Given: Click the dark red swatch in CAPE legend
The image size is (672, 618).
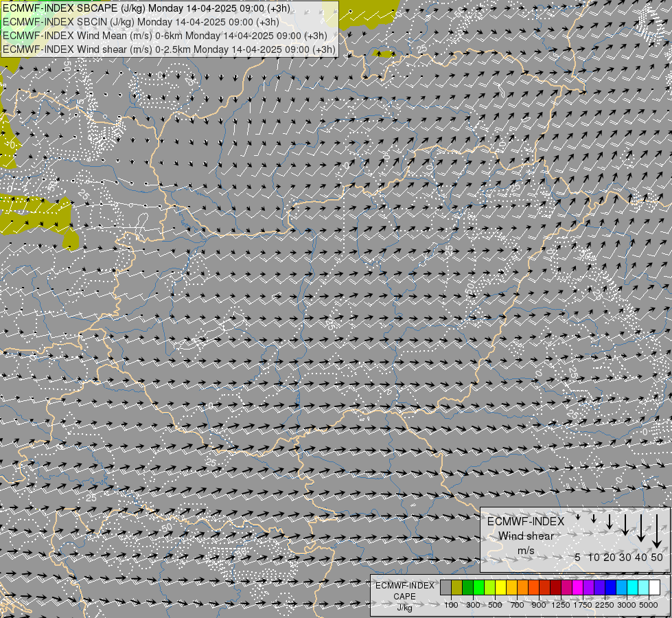Looking at the screenshot, I should tap(555, 588).
